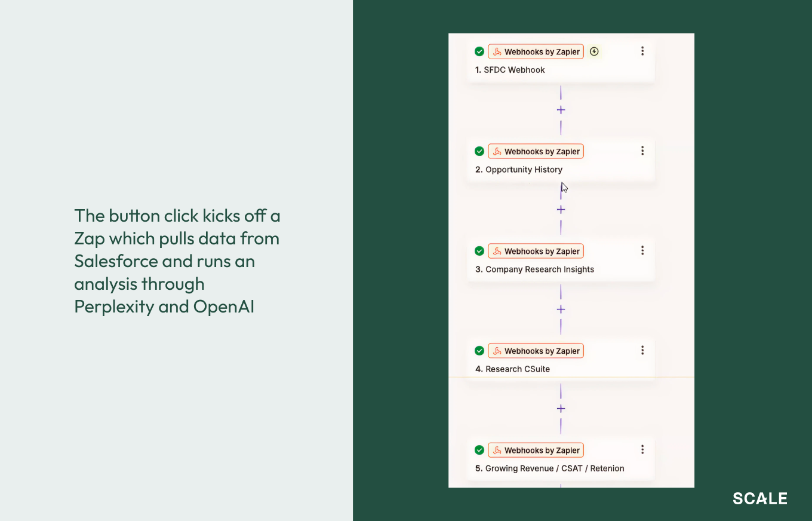Click green check status on Opportunity History step
This screenshot has height=521, width=812.
pos(479,151)
